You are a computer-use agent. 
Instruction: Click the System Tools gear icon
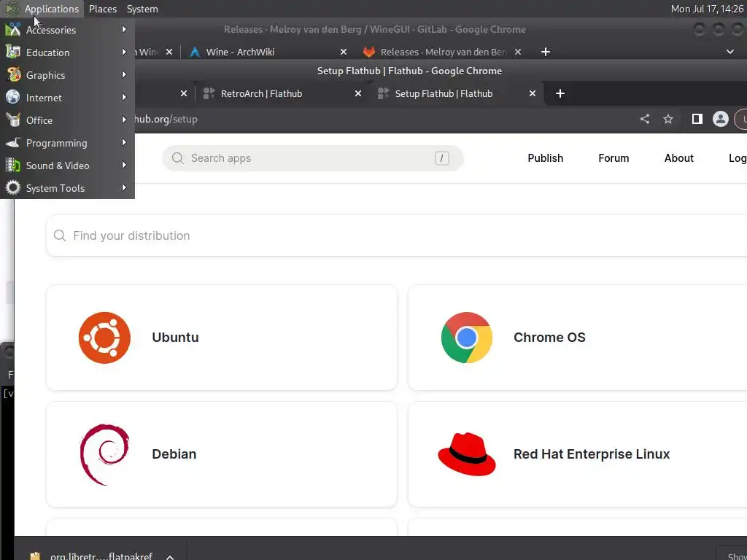13,187
